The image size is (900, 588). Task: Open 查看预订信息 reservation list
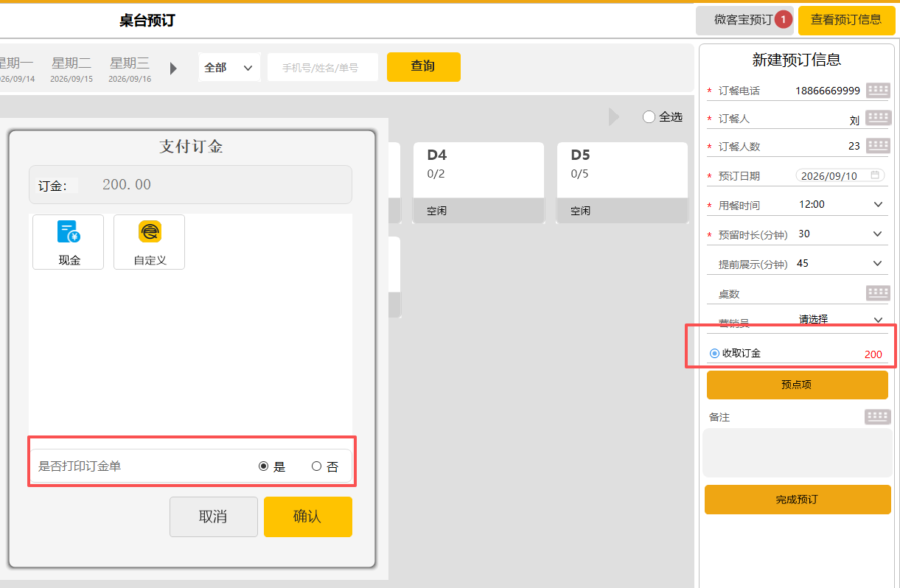coord(846,20)
